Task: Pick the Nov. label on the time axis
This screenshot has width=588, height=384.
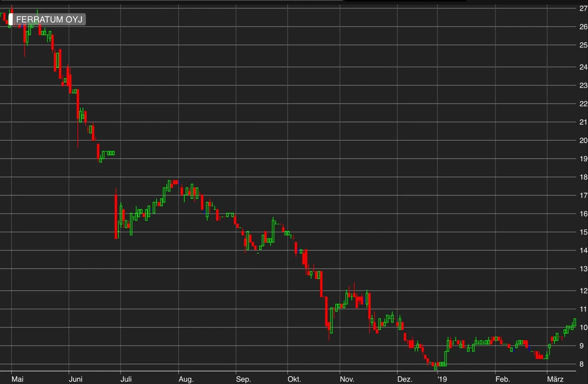Action: click(347, 379)
